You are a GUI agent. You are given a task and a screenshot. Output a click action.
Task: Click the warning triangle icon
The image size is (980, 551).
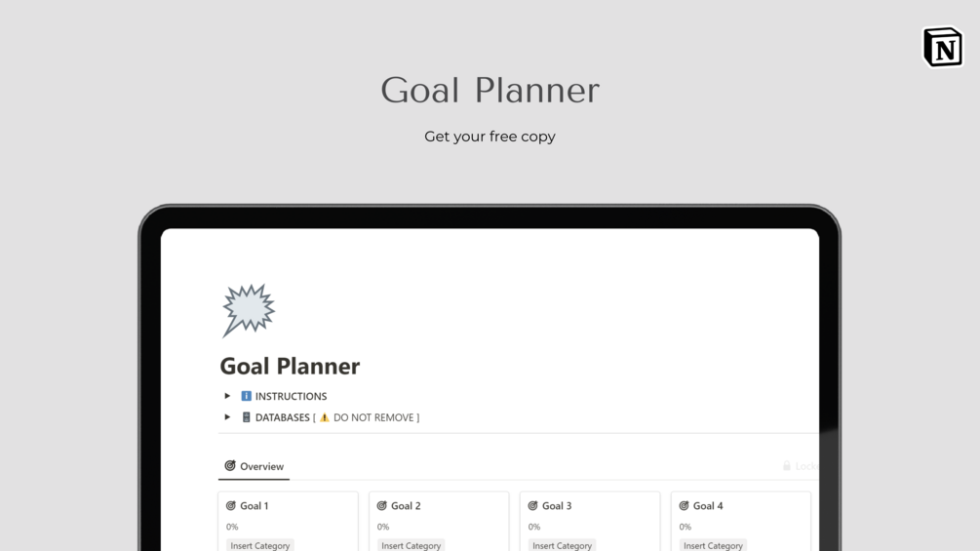325,417
